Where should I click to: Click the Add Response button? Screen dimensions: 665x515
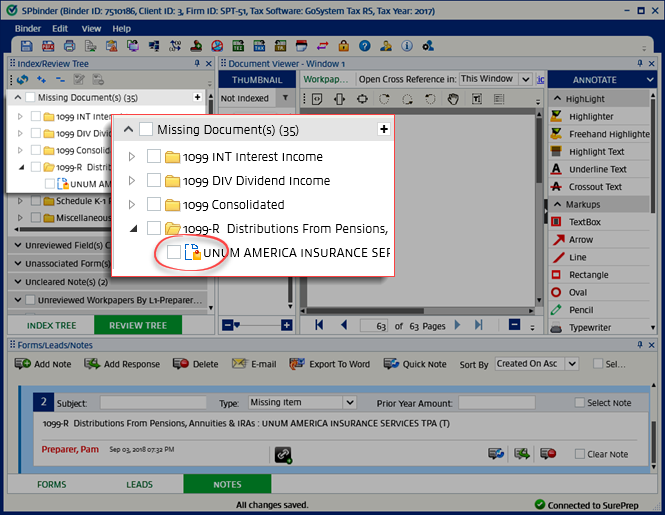[122, 364]
